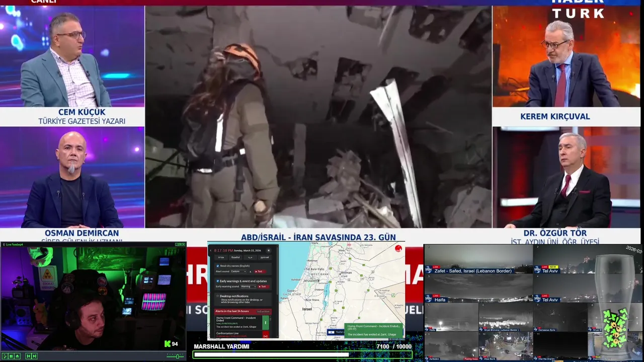
Task: Dismiss the green Incident Ended map notification
Action: tap(399, 326)
